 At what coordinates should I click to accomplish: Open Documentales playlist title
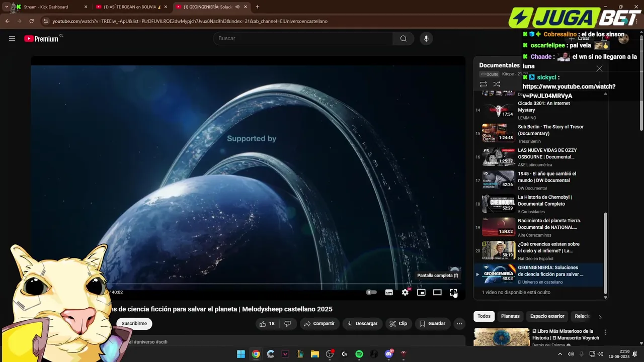[499, 65]
